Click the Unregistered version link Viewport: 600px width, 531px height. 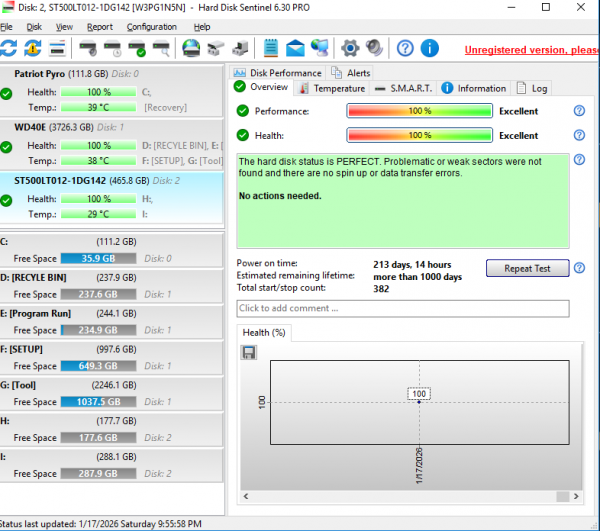coord(532,50)
